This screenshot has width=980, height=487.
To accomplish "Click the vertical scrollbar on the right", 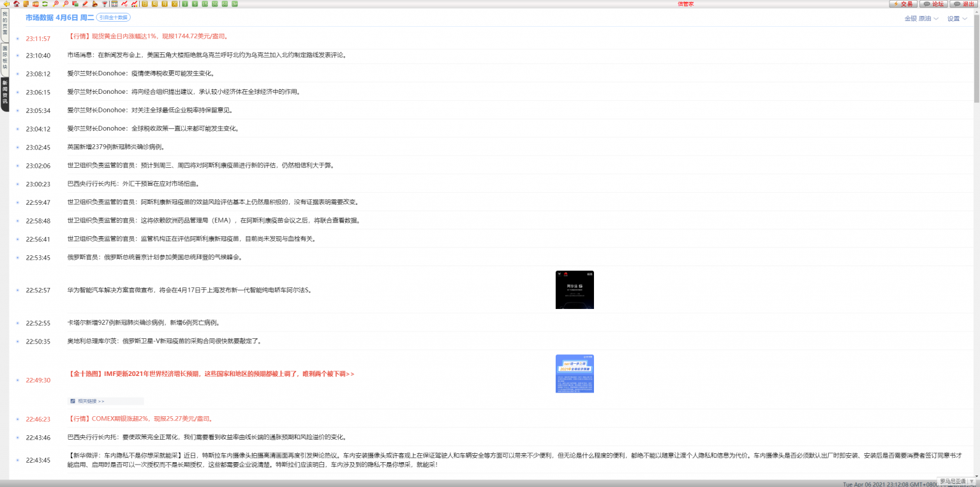I will coord(976,64).
